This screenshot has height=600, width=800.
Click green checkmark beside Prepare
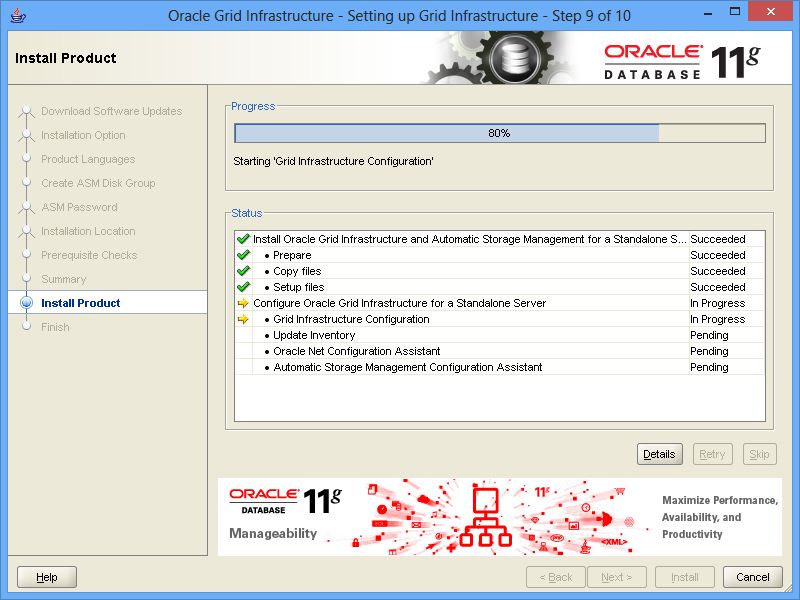click(x=243, y=255)
